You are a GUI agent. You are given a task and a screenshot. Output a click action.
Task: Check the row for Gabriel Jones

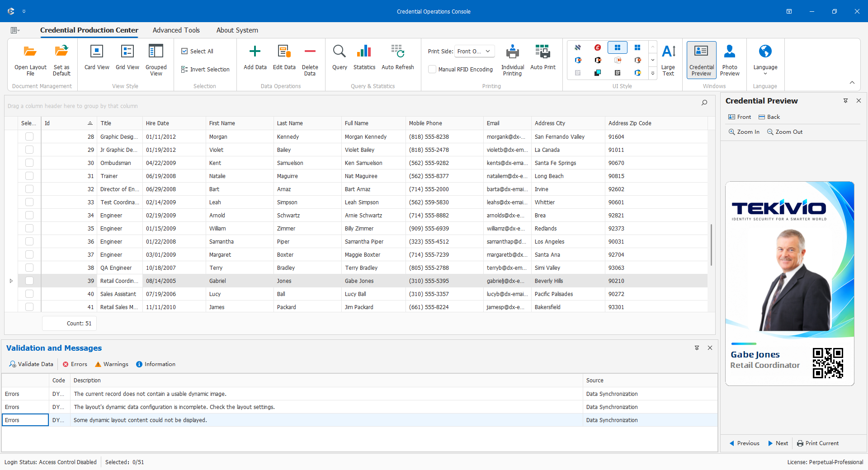pyautogui.click(x=29, y=281)
